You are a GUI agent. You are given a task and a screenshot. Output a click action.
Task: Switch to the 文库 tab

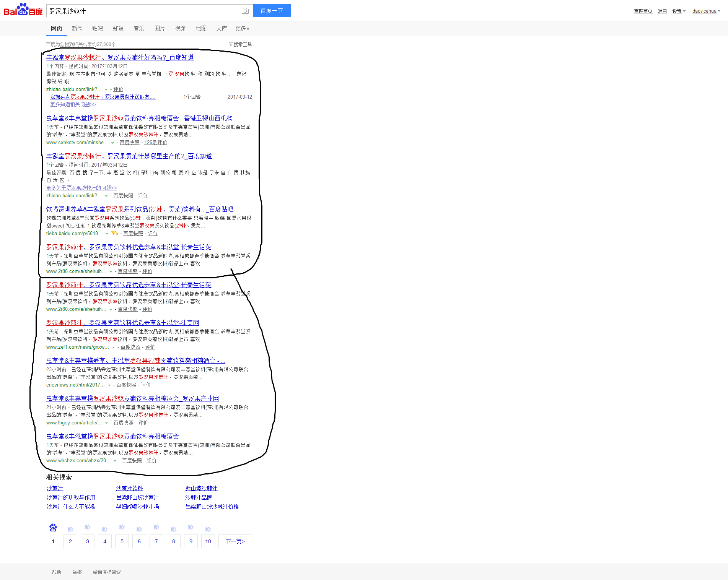[221, 28]
